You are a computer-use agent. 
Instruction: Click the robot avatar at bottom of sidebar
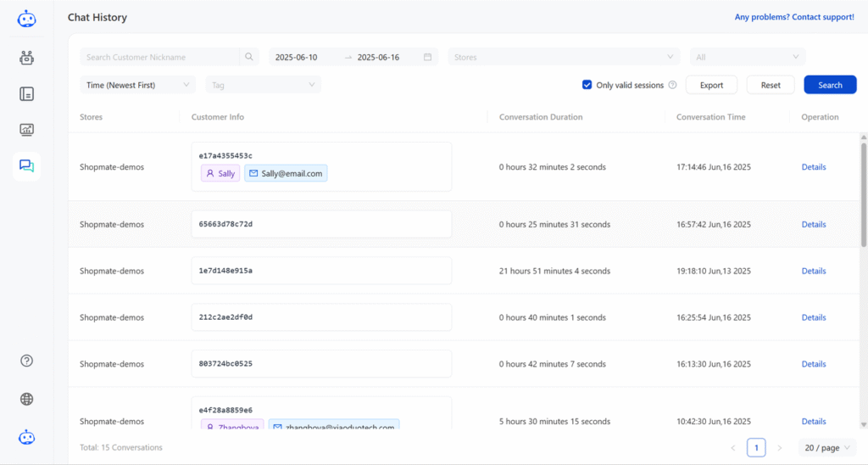pos(26,437)
